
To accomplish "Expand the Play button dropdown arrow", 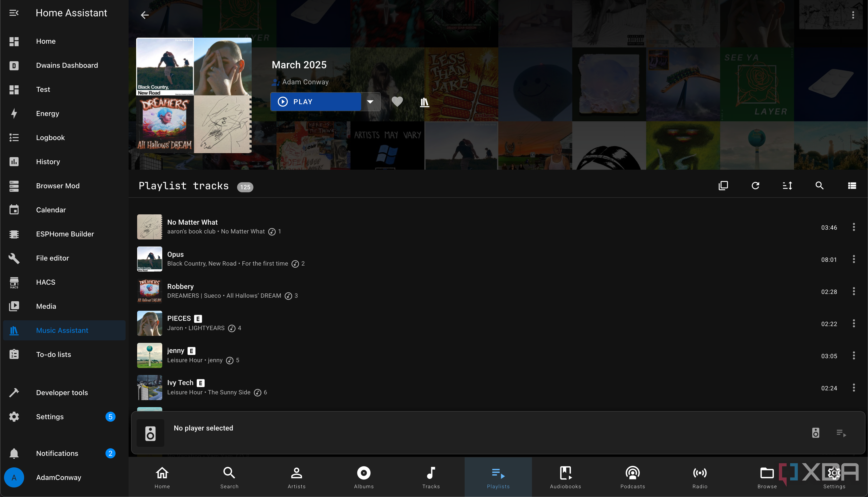I will pos(370,102).
